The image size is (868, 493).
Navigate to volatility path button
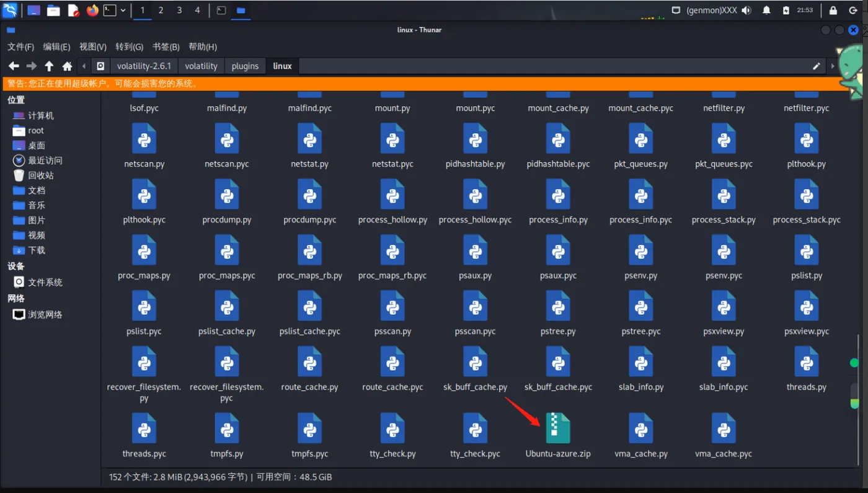click(x=201, y=66)
